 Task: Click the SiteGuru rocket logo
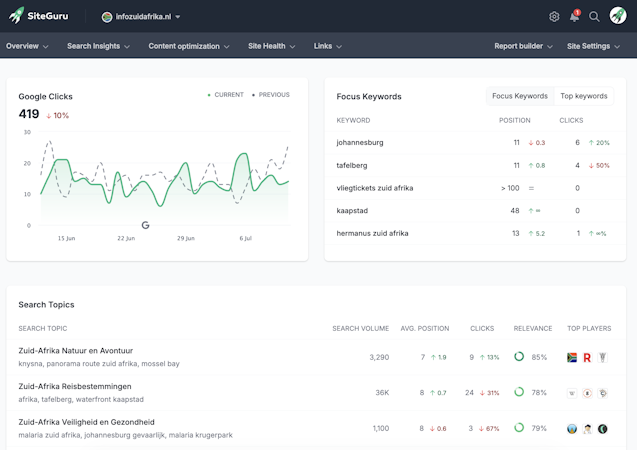coord(17,16)
